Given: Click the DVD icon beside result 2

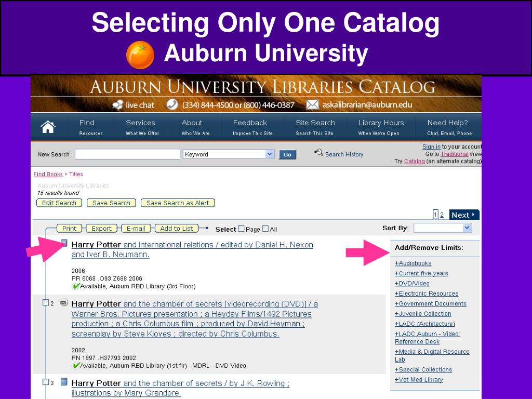Looking at the screenshot, I should [64, 303].
